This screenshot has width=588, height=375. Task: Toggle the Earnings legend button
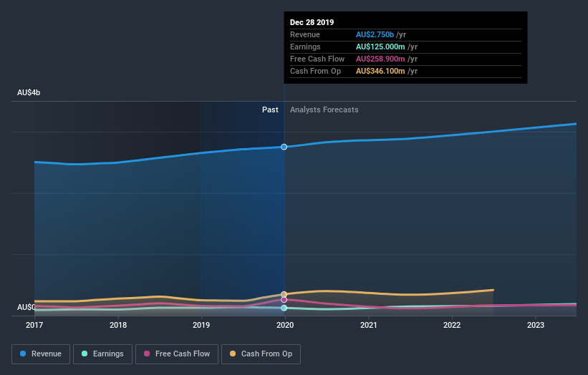[102, 354]
